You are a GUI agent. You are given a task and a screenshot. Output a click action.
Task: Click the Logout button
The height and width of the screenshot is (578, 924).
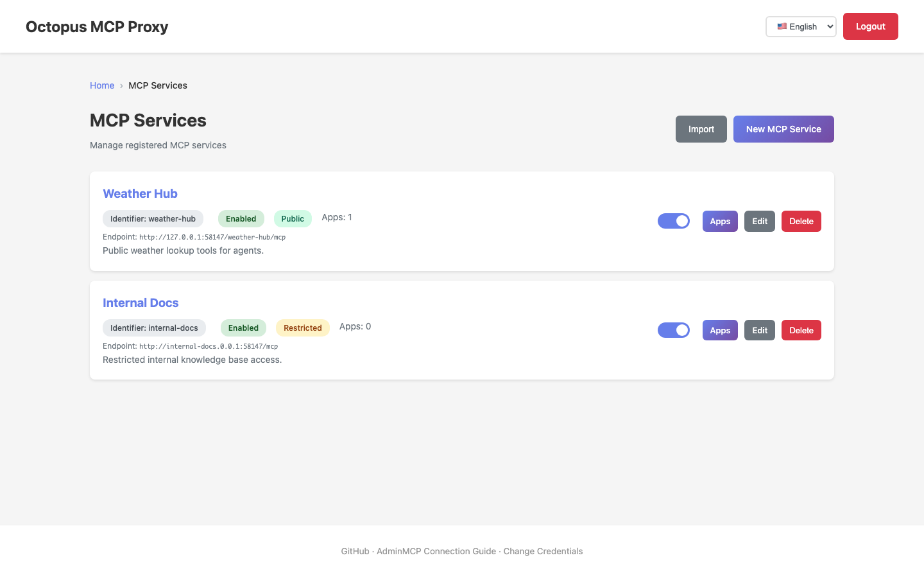tap(870, 26)
